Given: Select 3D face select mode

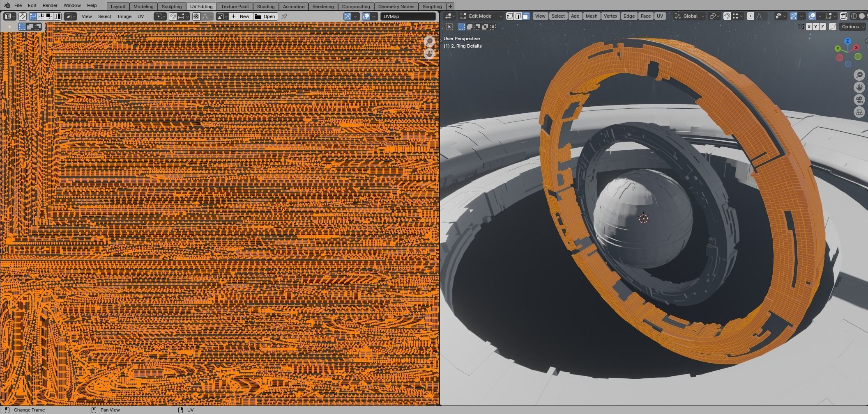Looking at the screenshot, I should [526, 16].
